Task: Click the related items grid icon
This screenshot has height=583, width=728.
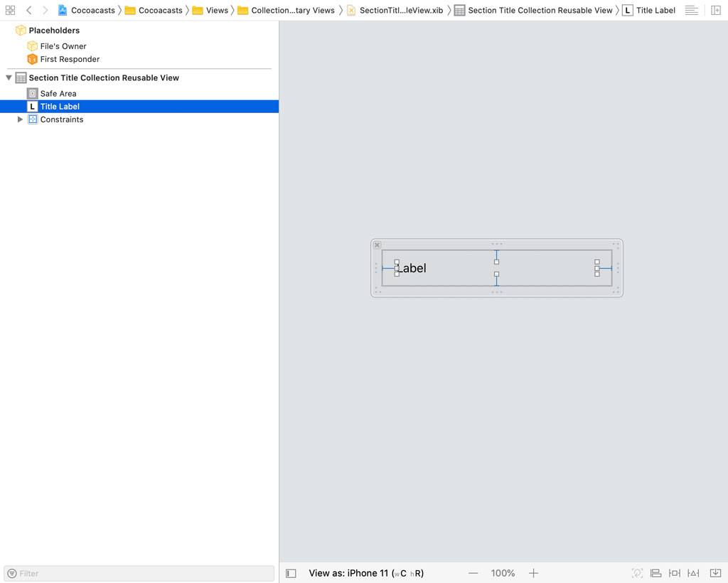Action: click(x=10, y=10)
